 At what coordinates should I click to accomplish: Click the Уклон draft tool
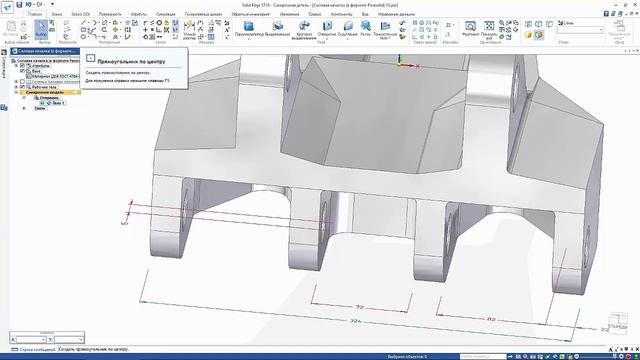365,29
